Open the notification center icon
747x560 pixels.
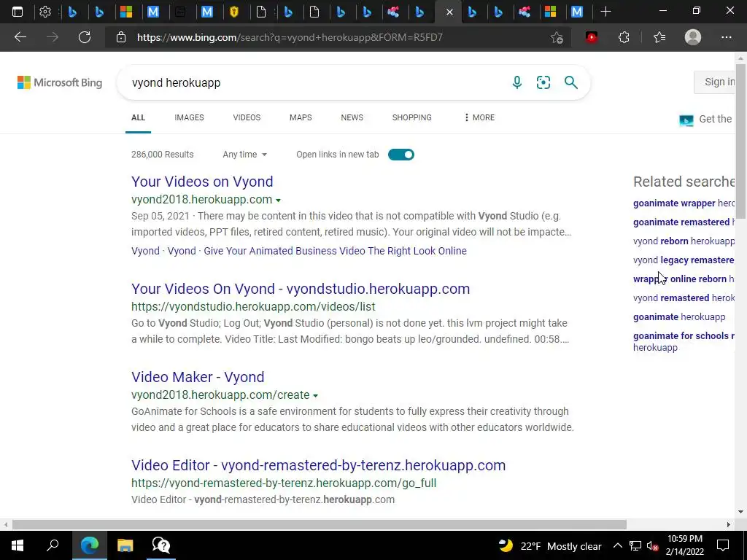723,545
